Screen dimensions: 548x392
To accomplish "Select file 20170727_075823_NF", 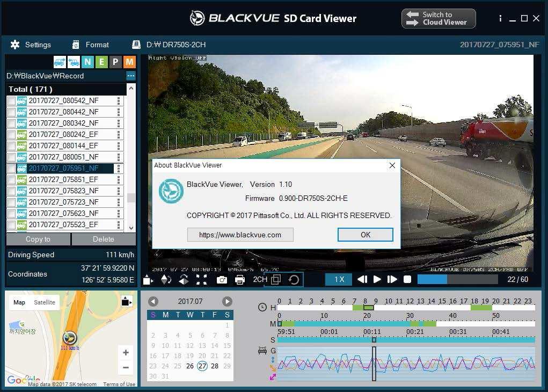I will click(x=64, y=191).
